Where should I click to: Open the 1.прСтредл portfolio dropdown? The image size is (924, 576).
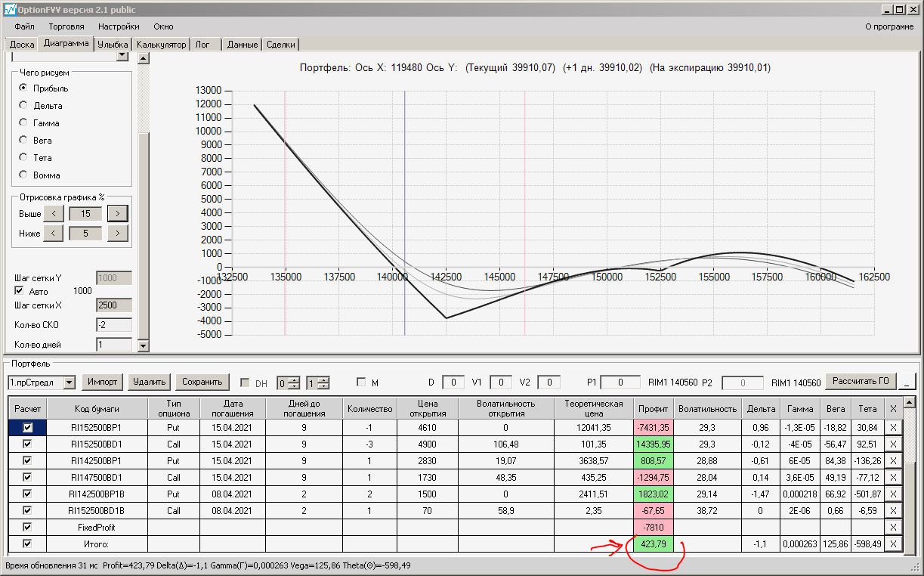70,382
